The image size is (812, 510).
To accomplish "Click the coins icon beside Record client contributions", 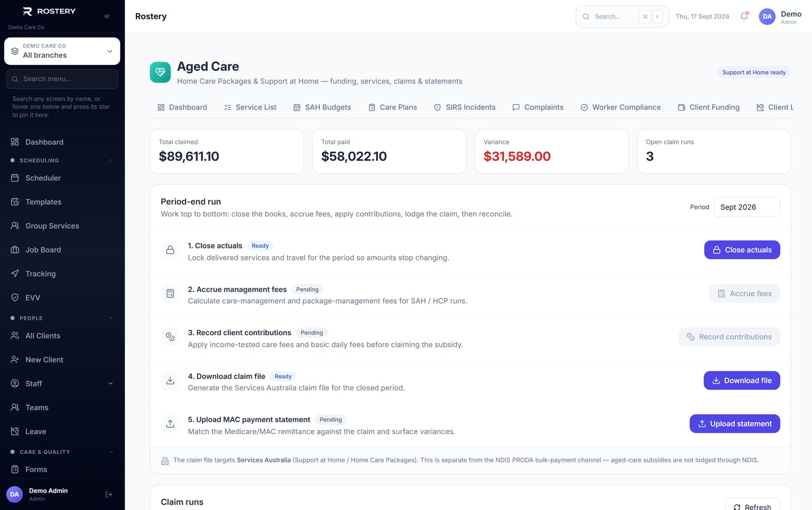I will (170, 337).
